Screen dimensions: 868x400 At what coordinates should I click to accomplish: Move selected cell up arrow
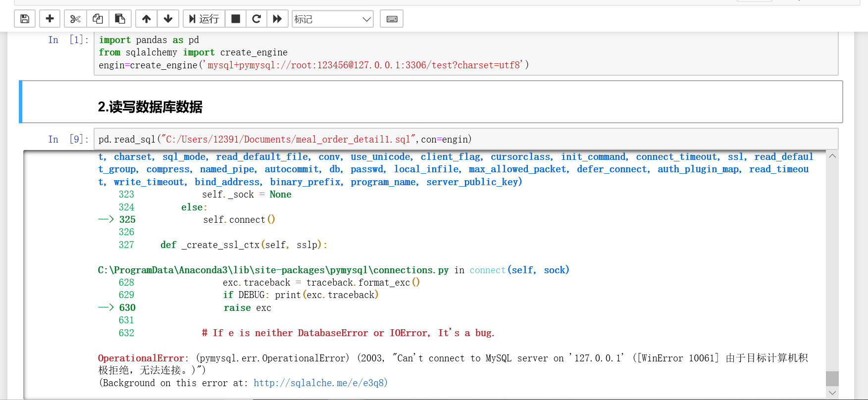(146, 19)
